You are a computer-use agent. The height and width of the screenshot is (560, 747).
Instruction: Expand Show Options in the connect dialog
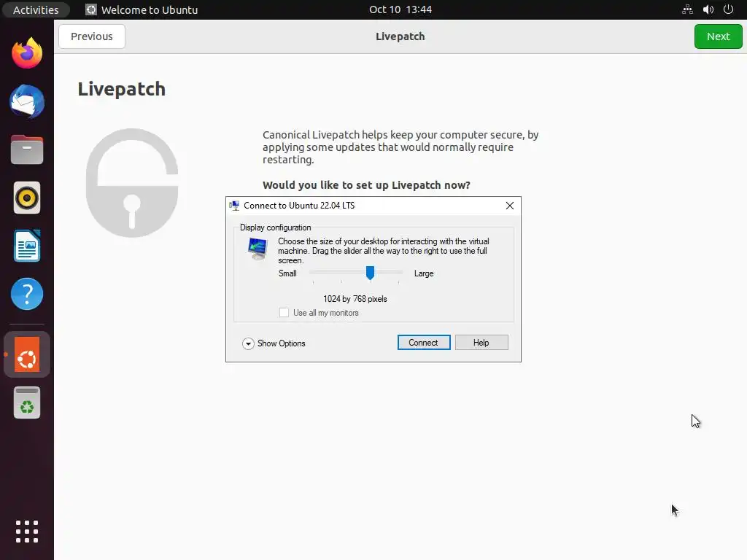click(274, 343)
